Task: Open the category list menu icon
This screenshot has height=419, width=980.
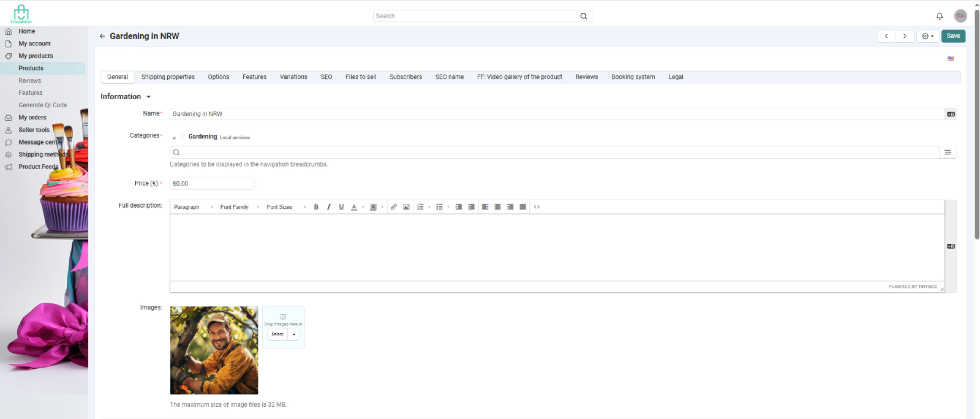Action: coord(947,152)
